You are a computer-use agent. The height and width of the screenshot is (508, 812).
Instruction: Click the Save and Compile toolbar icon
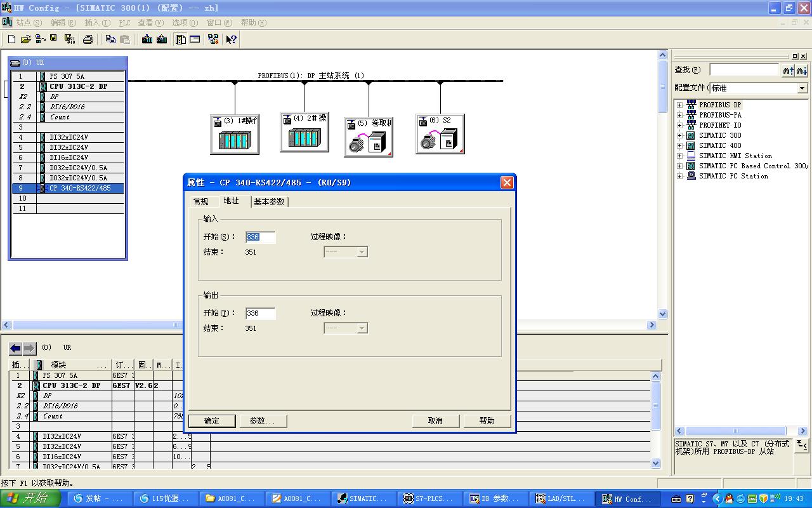tap(70, 39)
